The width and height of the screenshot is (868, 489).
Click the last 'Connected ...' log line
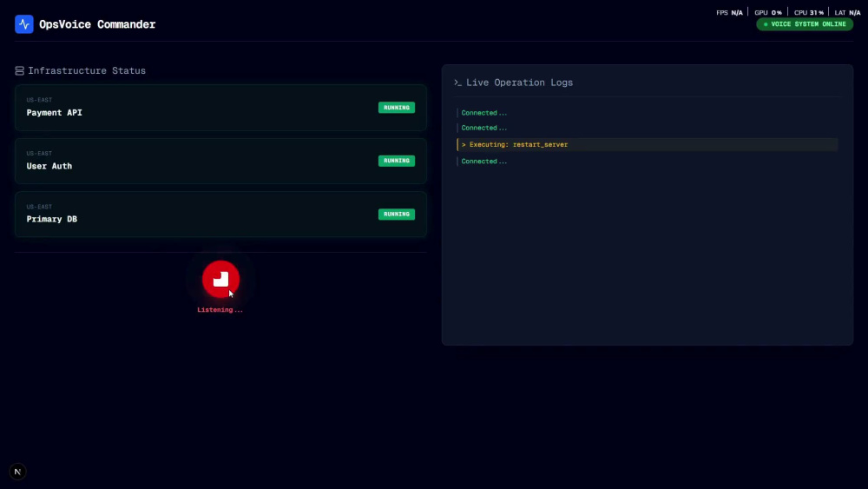click(483, 162)
